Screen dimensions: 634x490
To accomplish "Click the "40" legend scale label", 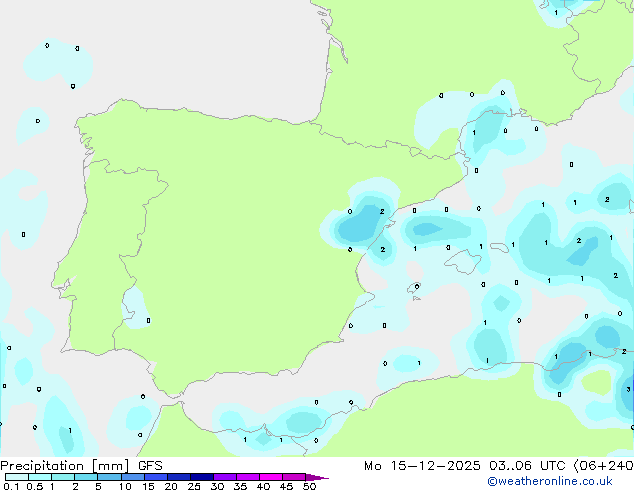I will click(x=263, y=486).
